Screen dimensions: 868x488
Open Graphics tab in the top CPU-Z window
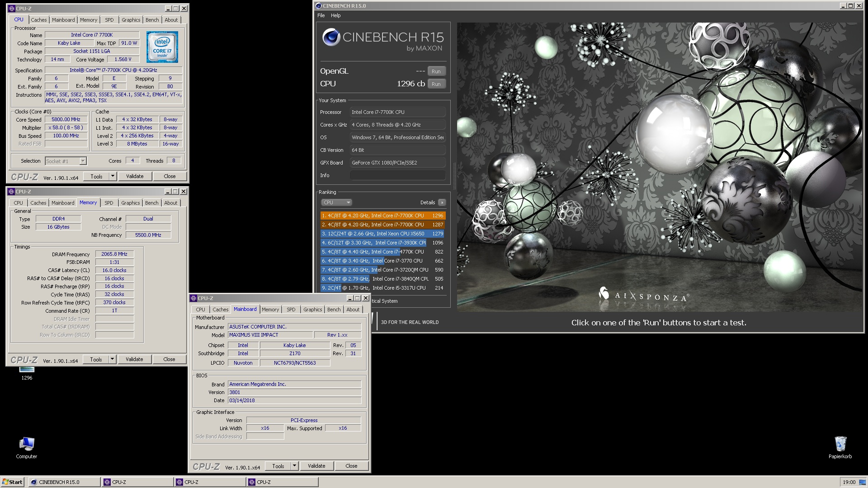[x=131, y=20]
